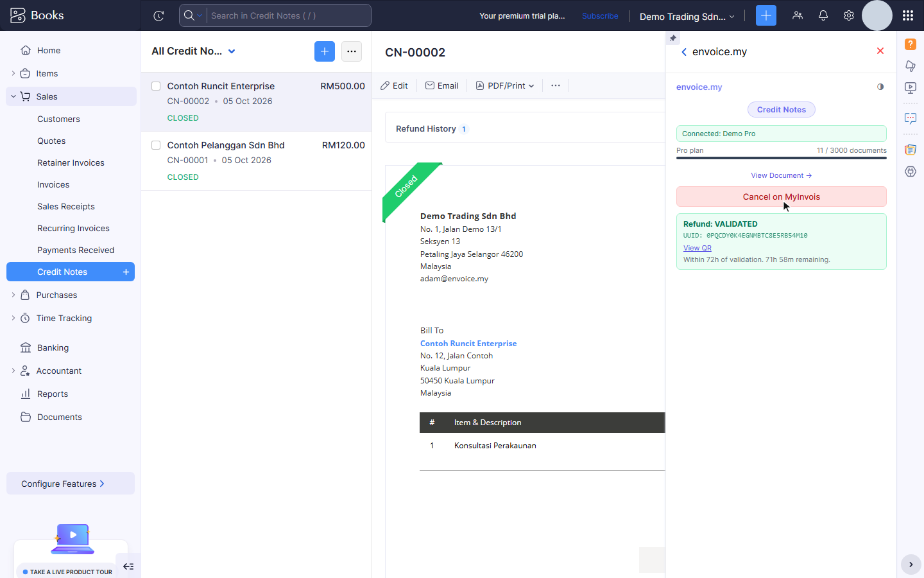Viewport: 924px width, 578px height.
Task: Select the Contoh Runcit Enterprise credit note checkbox
Action: tap(156, 86)
